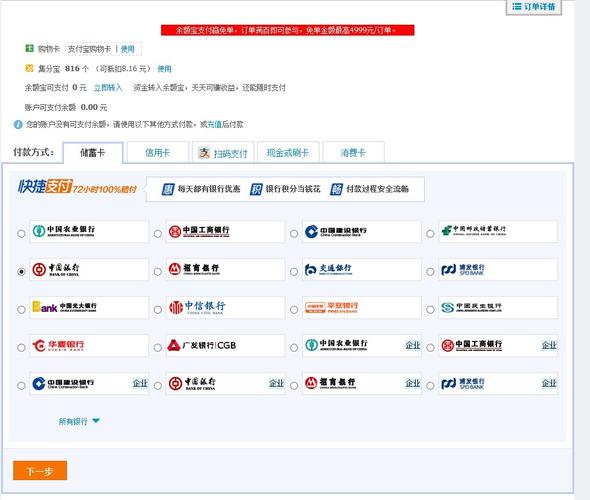Click ICBC 中国工商银行 logo

click(199, 231)
